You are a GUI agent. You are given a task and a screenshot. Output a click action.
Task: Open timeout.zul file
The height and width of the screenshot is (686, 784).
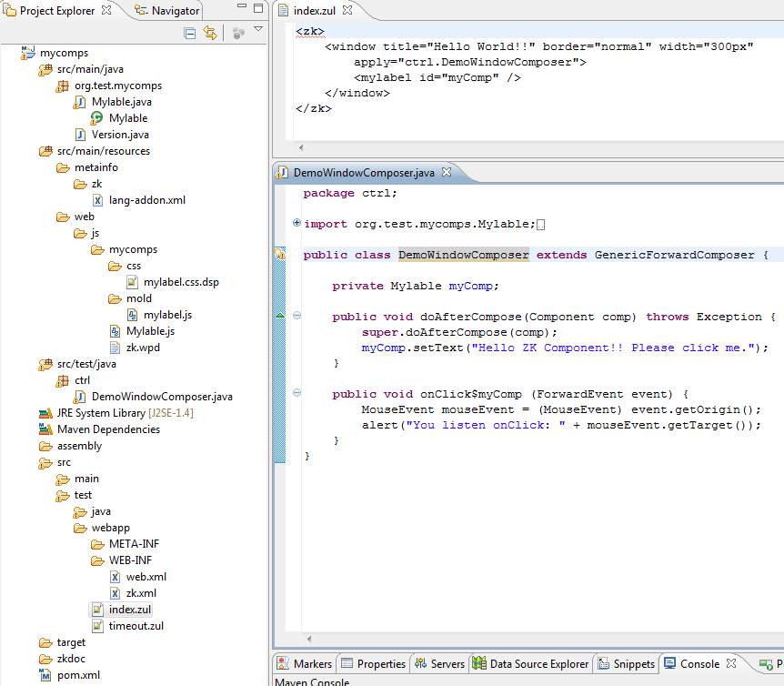136,626
